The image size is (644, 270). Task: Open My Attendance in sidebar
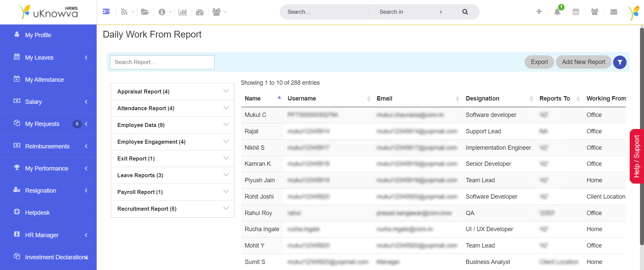(x=44, y=80)
